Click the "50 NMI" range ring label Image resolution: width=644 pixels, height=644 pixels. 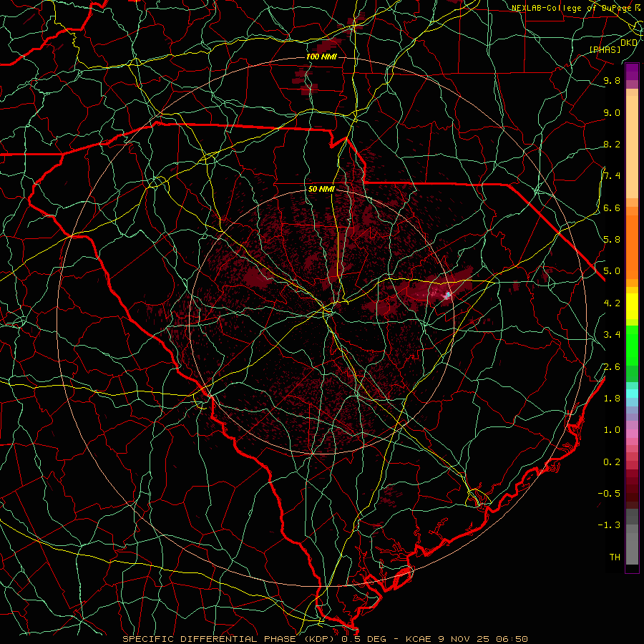tap(321, 189)
